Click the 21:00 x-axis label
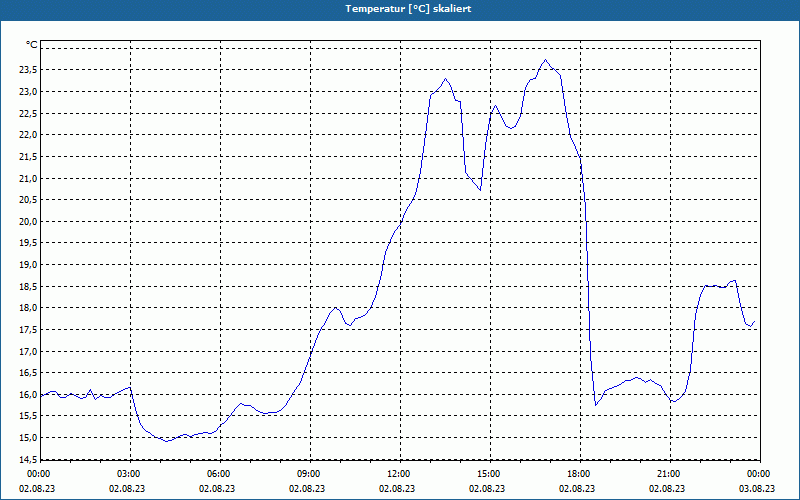The height and width of the screenshot is (500, 800). point(670,474)
